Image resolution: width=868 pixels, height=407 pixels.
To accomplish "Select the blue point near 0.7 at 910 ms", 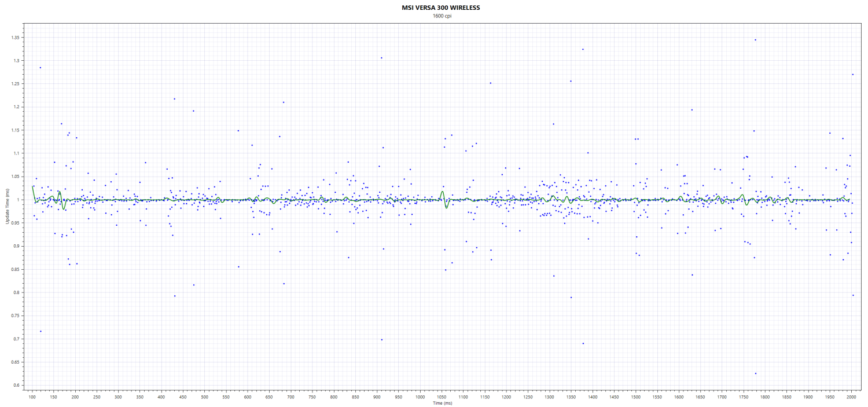I will (x=382, y=340).
